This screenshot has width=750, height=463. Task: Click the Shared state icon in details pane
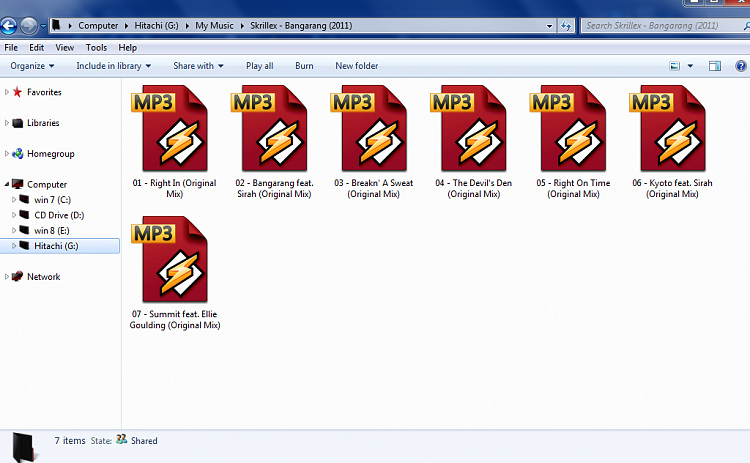pos(122,439)
